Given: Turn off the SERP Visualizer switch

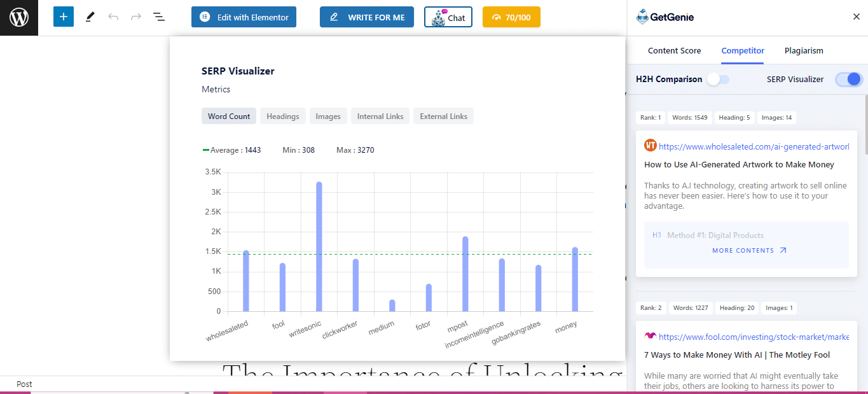Looking at the screenshot, I should (x=849, y=80).
